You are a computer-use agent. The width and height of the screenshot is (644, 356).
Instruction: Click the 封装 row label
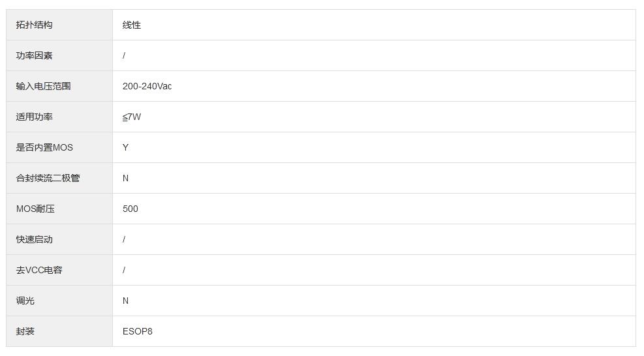point(25,331)
